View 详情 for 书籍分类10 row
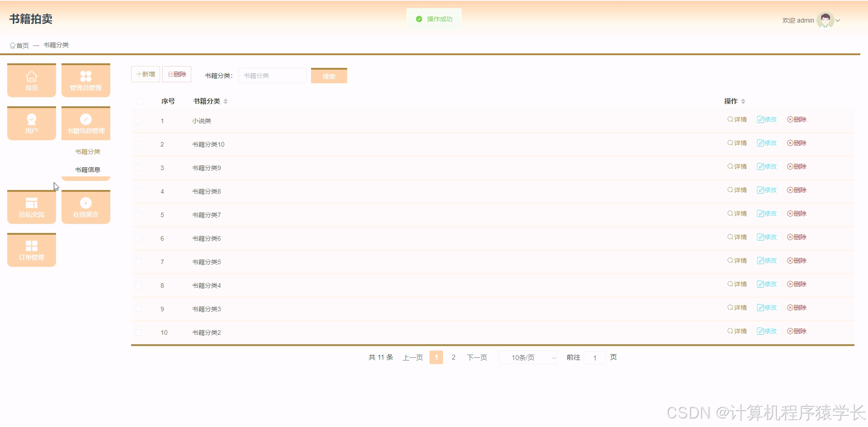 [x=737, y=143]
